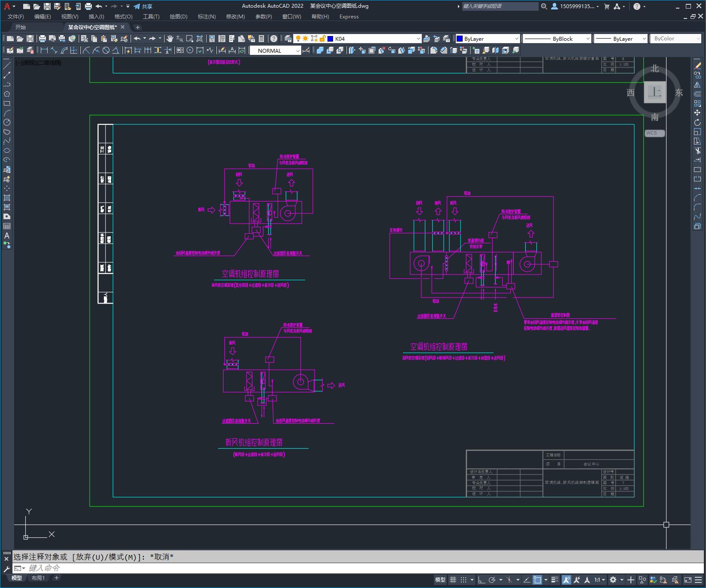Image resolution: width=706 pixels, height=588 pixels.
Task: Open the 文件(F) menu
Action: pyautogui.click(x=16, y=17)
